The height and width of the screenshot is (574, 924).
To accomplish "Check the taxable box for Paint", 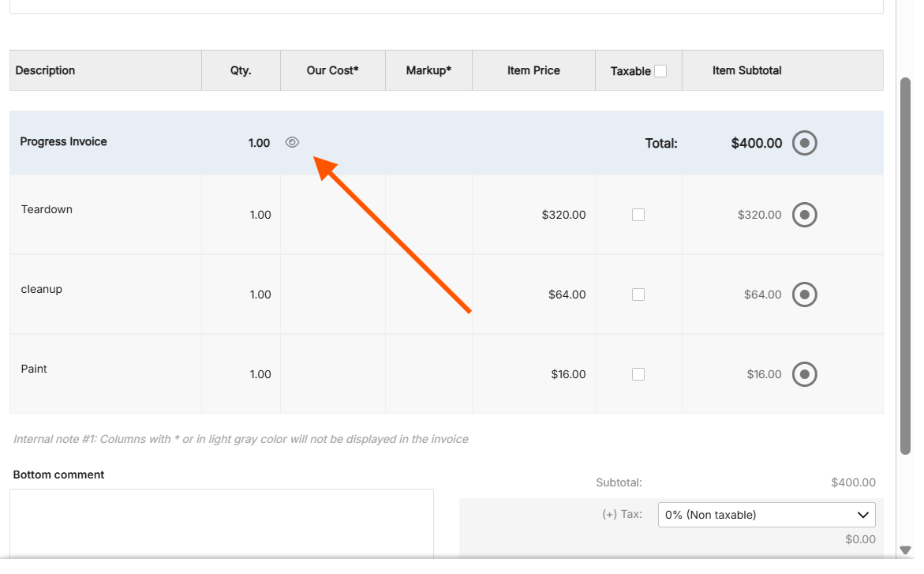I will 638,374.
